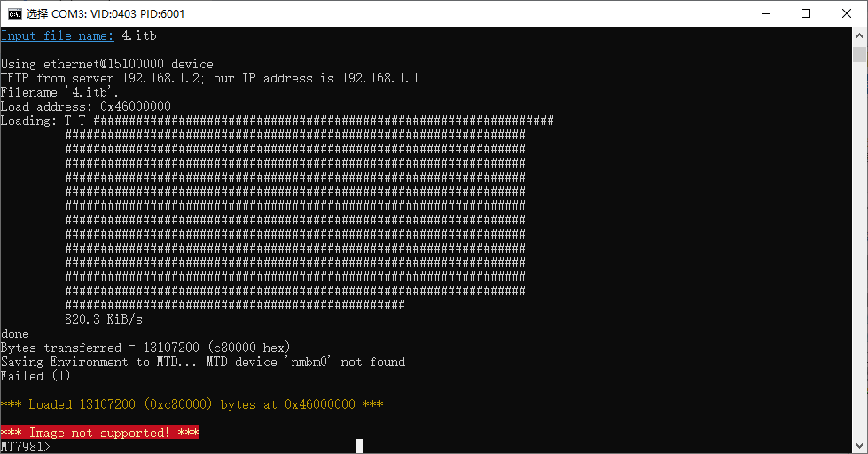Click the blinking white text cursor block
This screenshot has height=454, width=868.
click(x=359, y=446)
